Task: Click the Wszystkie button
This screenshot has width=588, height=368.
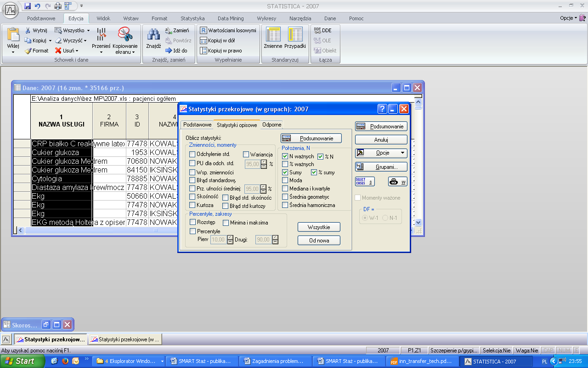Action: (319, 227)
